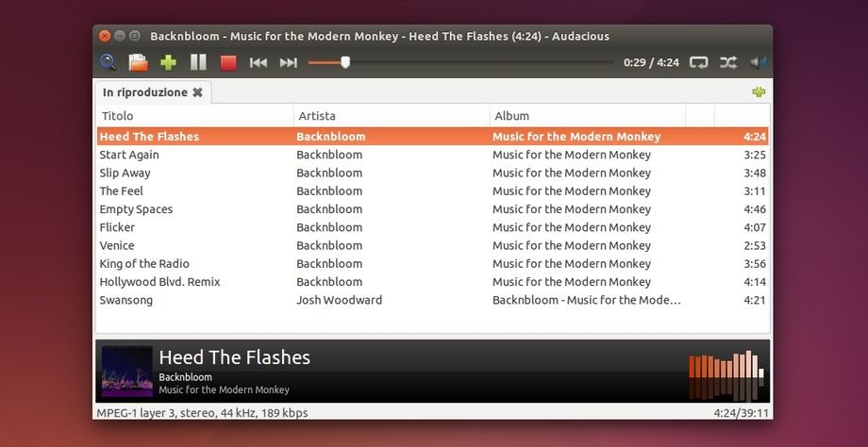Click the spectrum visualizer bars
Screen dimensions: 868x447
726,374
